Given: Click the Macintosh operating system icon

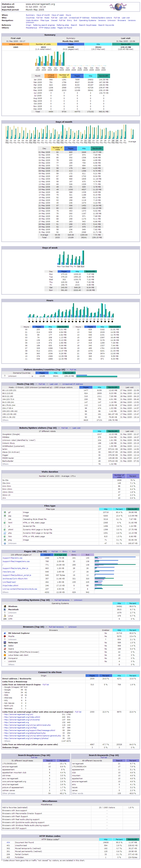Looking at the screenshot, I should pos(5,609).
